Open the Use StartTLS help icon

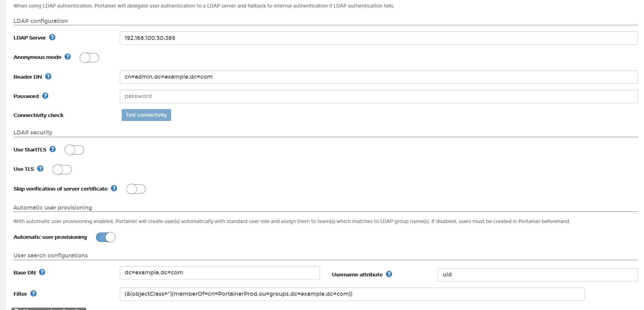point(53,149)
